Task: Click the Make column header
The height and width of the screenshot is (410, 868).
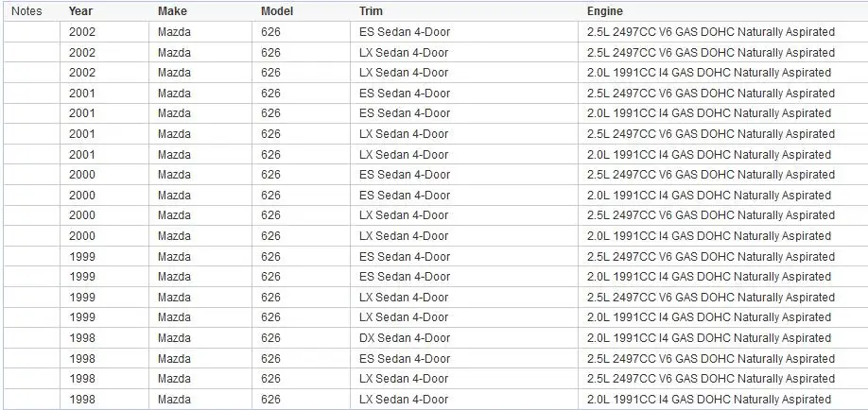Action: pyautogui.click(x=172, y=11)
